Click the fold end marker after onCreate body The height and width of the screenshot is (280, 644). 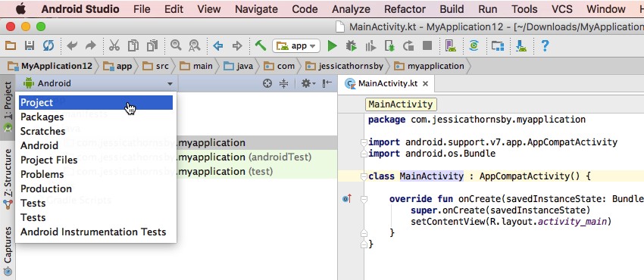(364, 233)
